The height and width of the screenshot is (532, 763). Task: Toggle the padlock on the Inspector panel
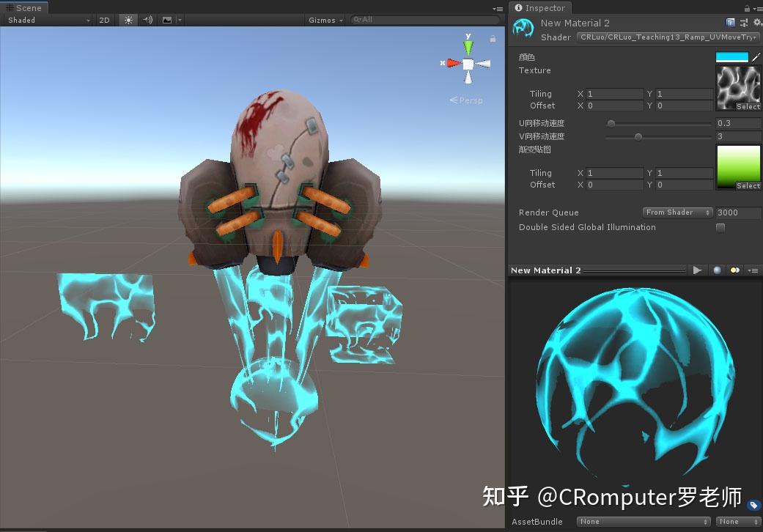tap(747, 8)
